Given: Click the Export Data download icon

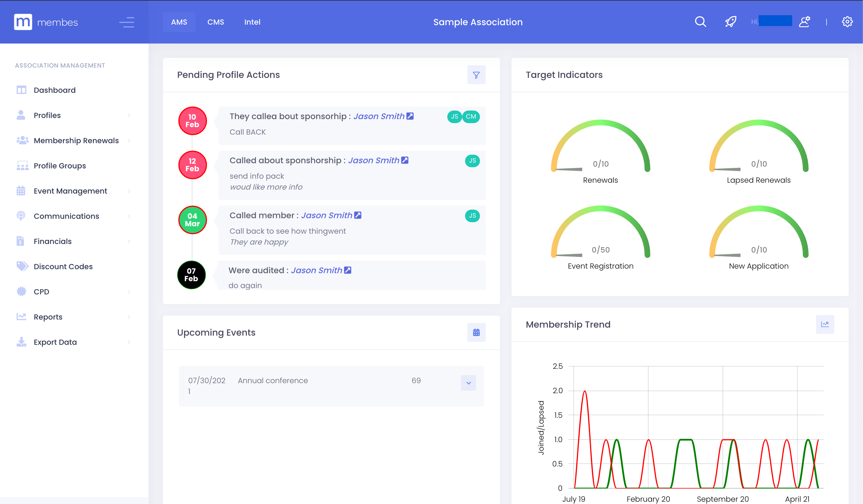Looking at the screenshot, I should coord(21,342).
